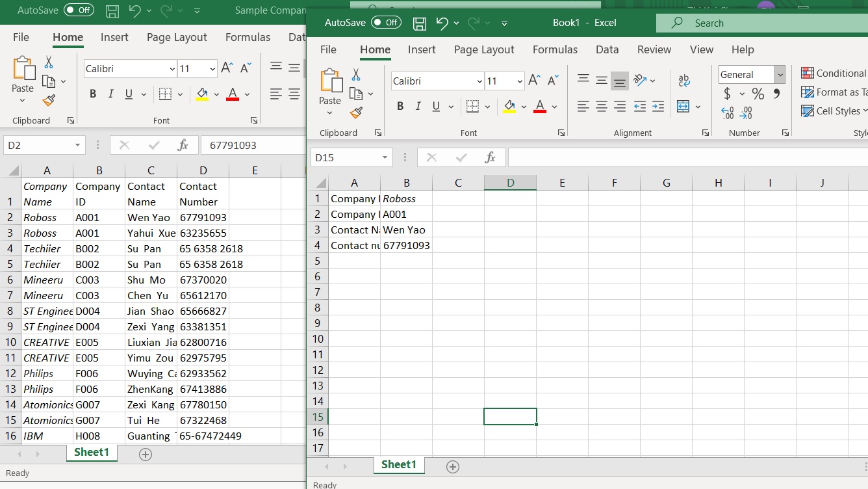Click Conditional Formatting button
868x489 pixels.
tap(834, 73)
